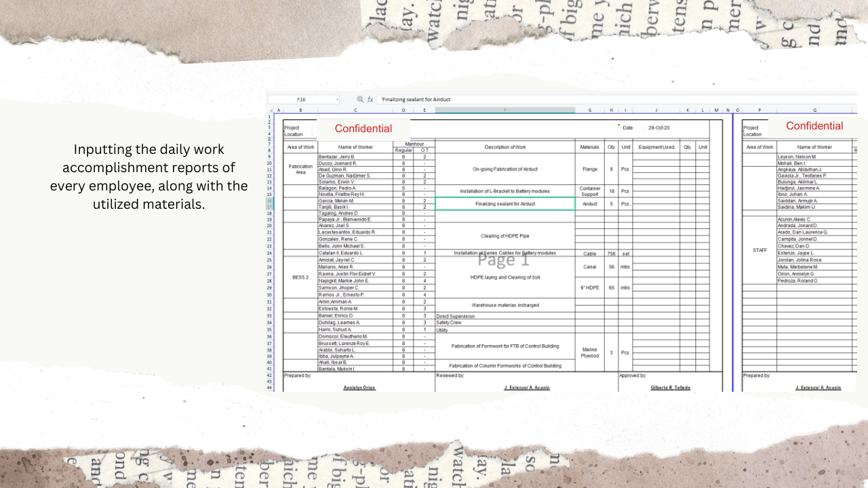Select the 'Direct Supervision' cell
The image size is (868, 488).
[505, 317]
